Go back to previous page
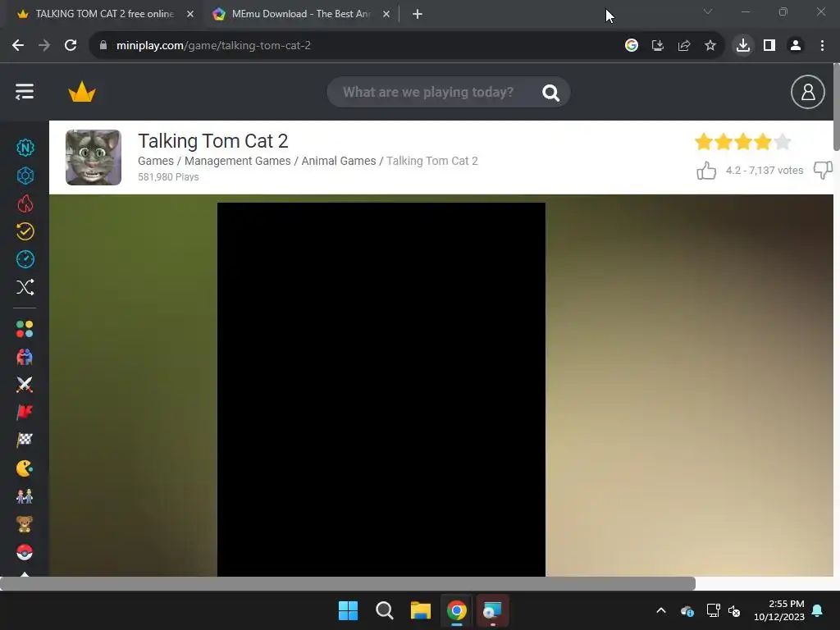The width and height of the screenshot is (840, 630). [18, 46]
